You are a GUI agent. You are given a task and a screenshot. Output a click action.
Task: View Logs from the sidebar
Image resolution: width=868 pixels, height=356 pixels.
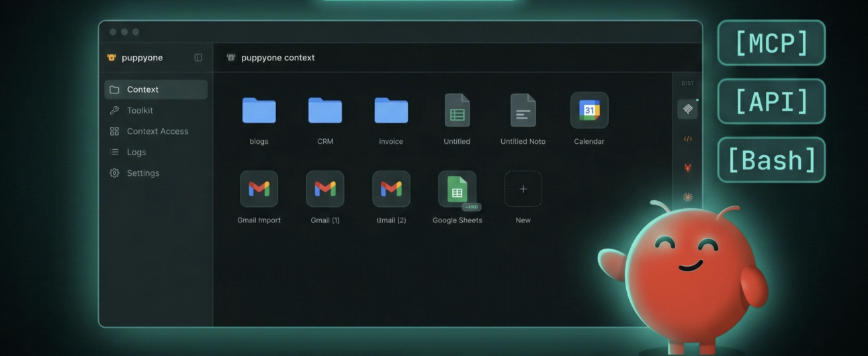click(136, 152)
